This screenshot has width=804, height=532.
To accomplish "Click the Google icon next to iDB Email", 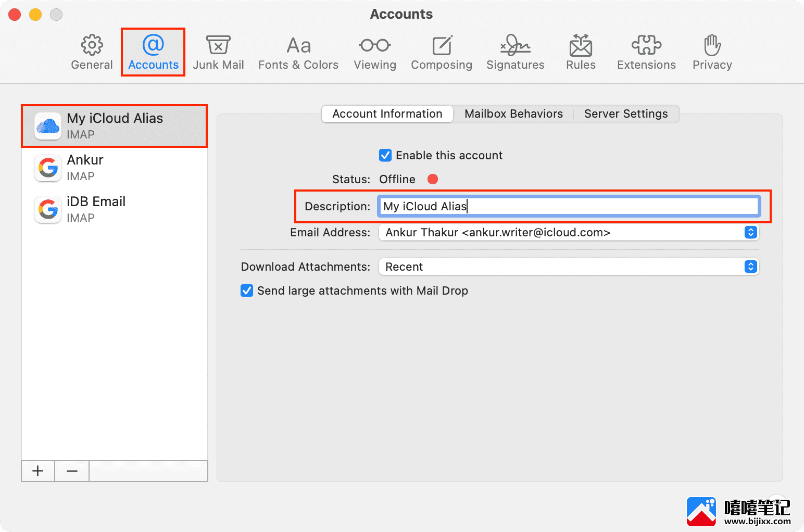I will point(48,209).
